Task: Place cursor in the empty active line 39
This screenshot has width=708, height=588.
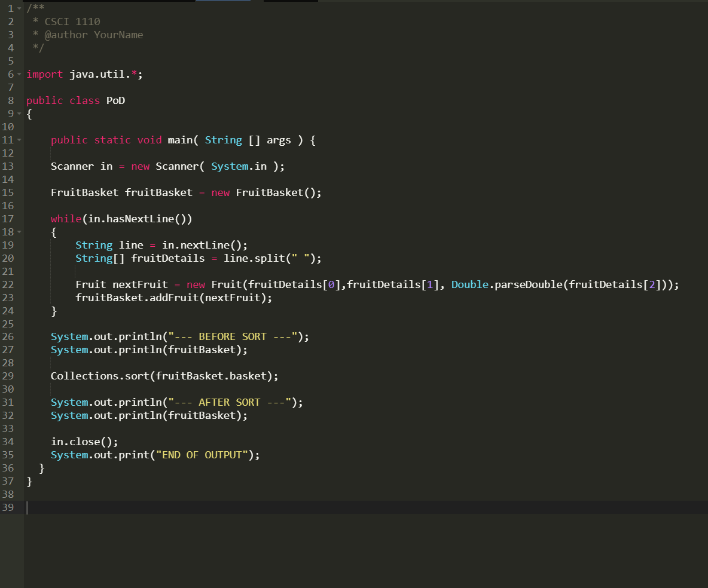Action: point(366,507)
